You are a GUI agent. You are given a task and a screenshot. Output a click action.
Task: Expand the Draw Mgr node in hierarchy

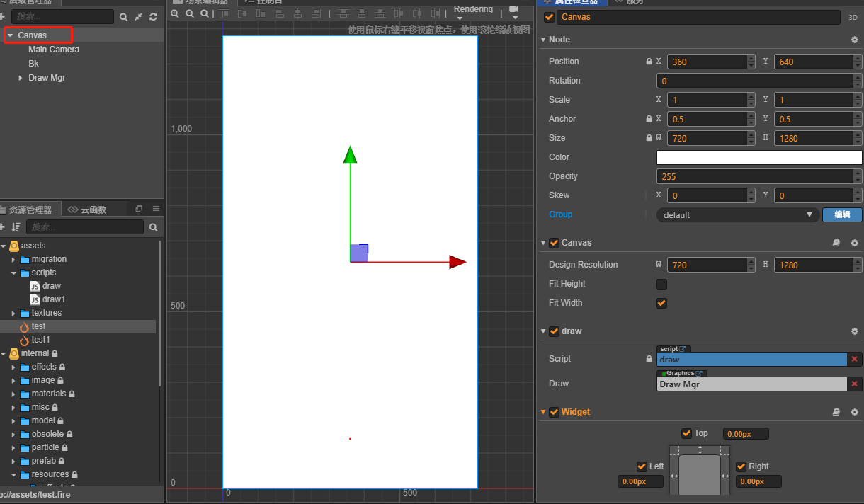click(x=21, y=78)
